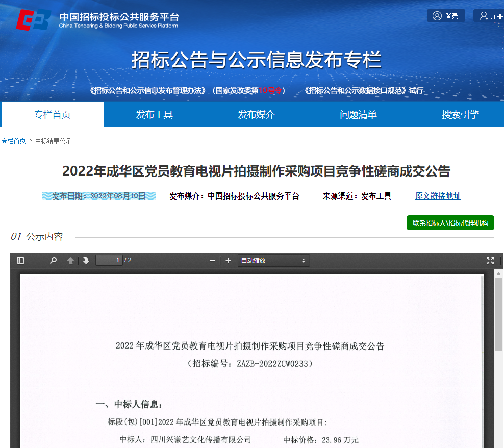Click the 登录 login button
Viewport: 504px width, 448px height.
(446, 16)
